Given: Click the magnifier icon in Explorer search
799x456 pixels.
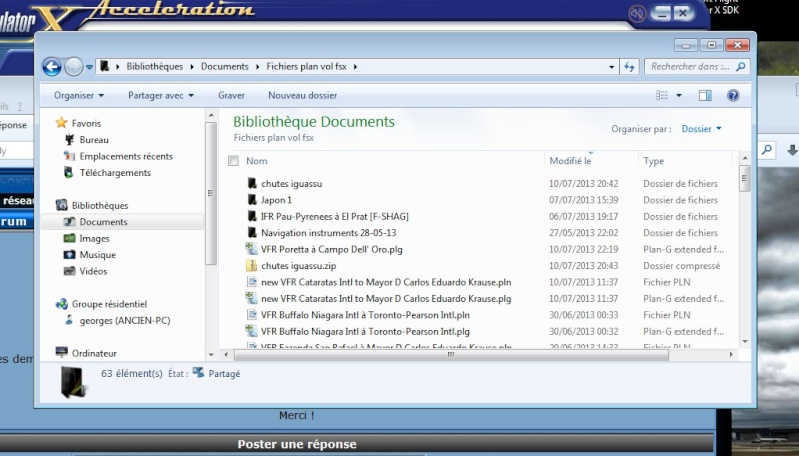Looking at the screenshot, I should (741, 66).
